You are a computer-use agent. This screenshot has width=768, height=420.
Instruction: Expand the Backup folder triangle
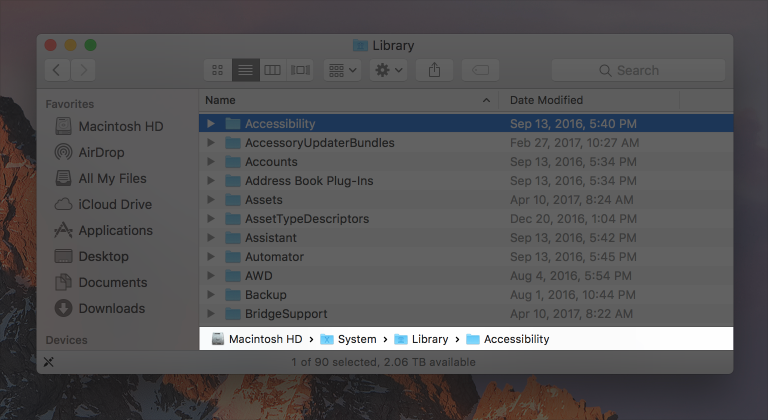211,295
